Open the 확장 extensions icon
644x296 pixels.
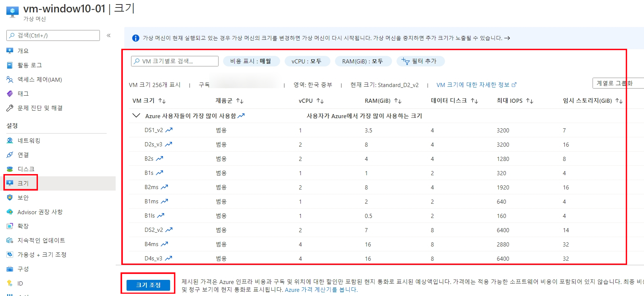click(10, 226)
